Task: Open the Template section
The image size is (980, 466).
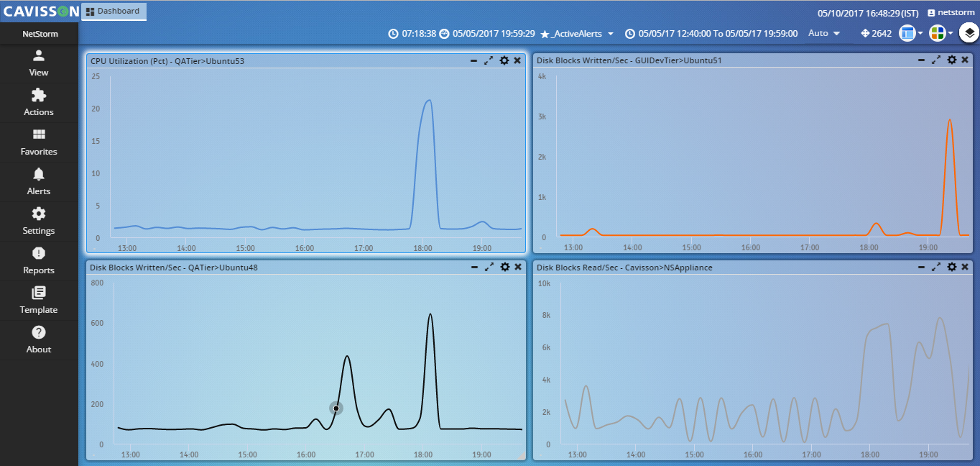Action: 39,301
